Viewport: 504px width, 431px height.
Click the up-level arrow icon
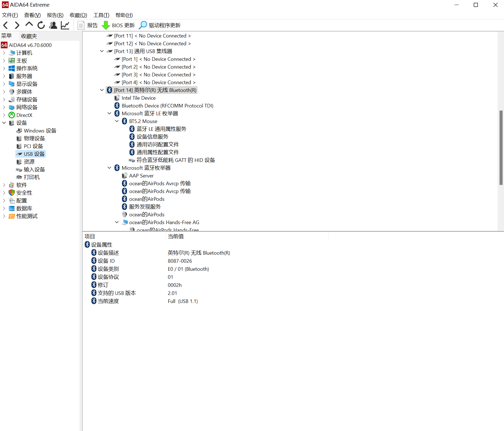pyautogui.click(x=29, y=24)
